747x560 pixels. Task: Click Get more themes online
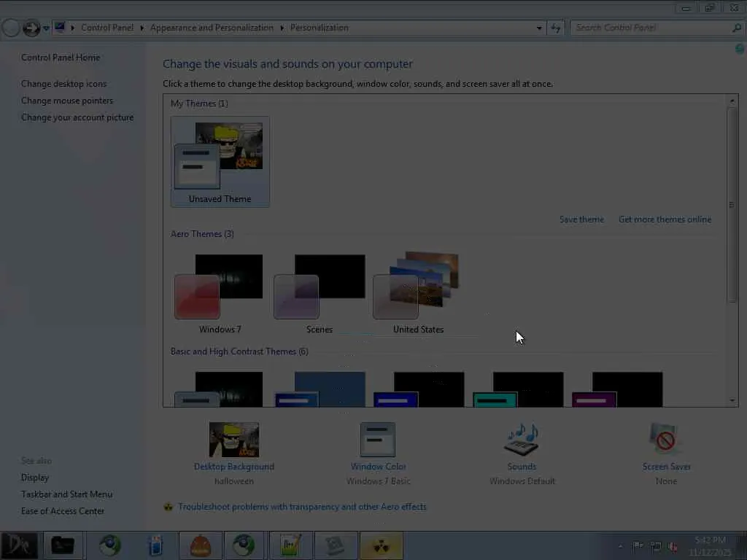(665, 219)
